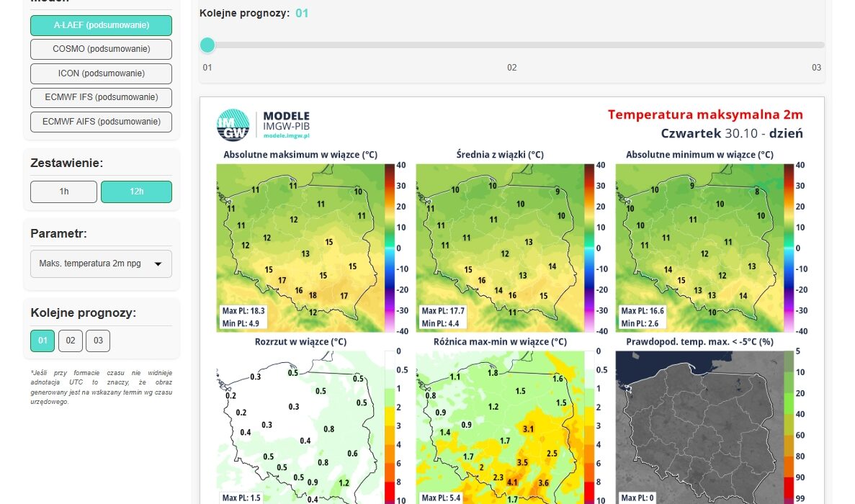Select ECMWF AIFS (podsumowanie) model
Screen dimensions: 855x504
(101, 122)
